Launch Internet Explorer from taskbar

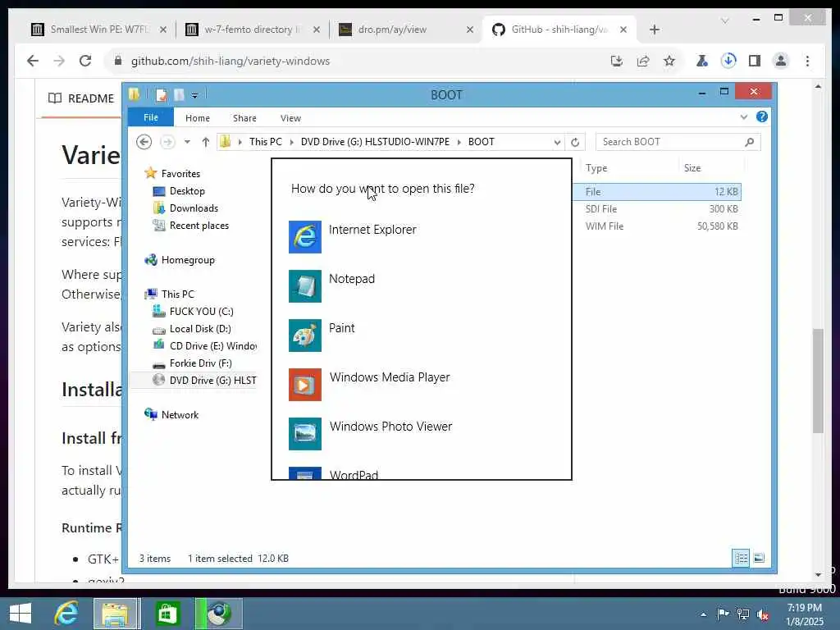point(66,614)
